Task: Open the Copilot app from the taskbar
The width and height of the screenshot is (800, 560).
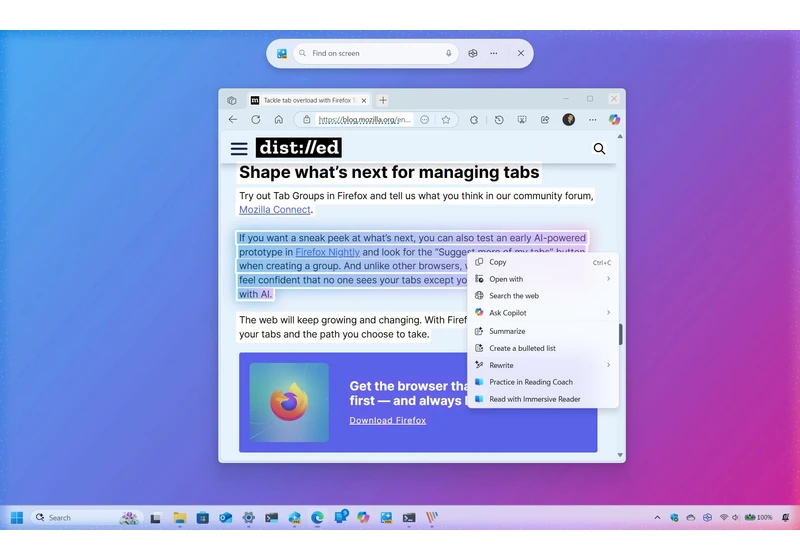Action: tap(363, 518)
